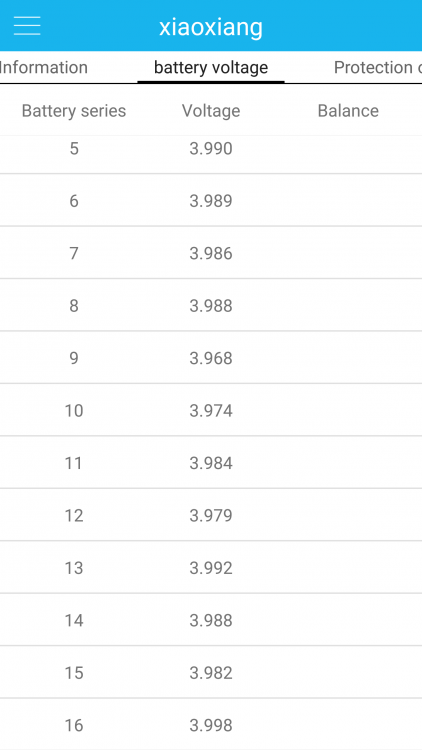
Task: Tap cell 8 voltage value
Action: pyautogui.click(x=211, y=306)
